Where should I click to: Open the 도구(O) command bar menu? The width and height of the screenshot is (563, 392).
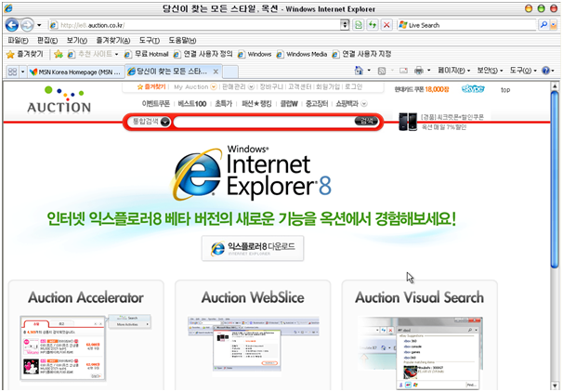[x=523, y=71]
